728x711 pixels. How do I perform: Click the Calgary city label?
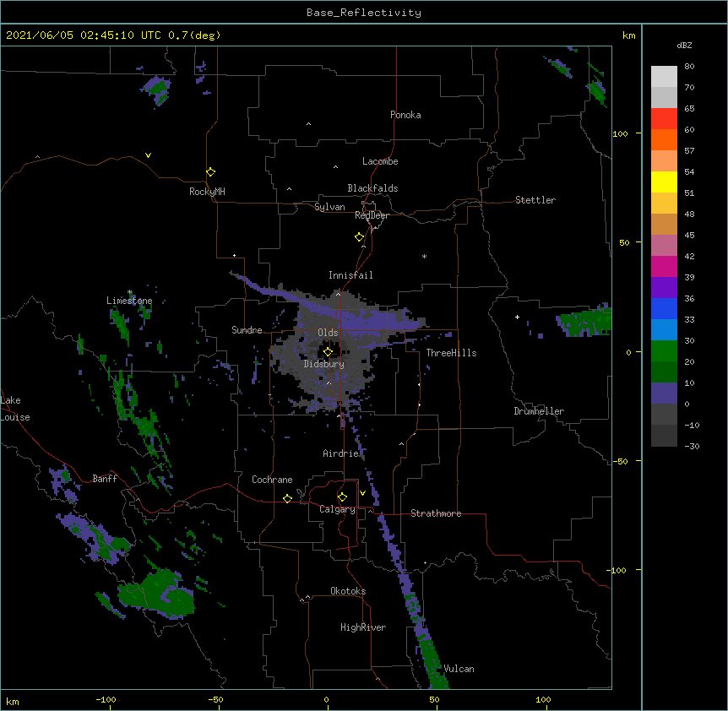pos(338,509)
